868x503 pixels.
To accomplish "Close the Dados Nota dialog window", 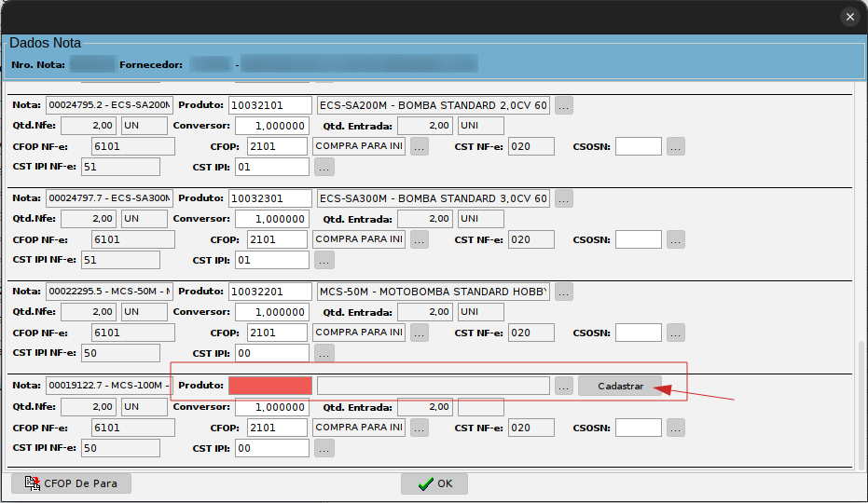I will 849,17.
